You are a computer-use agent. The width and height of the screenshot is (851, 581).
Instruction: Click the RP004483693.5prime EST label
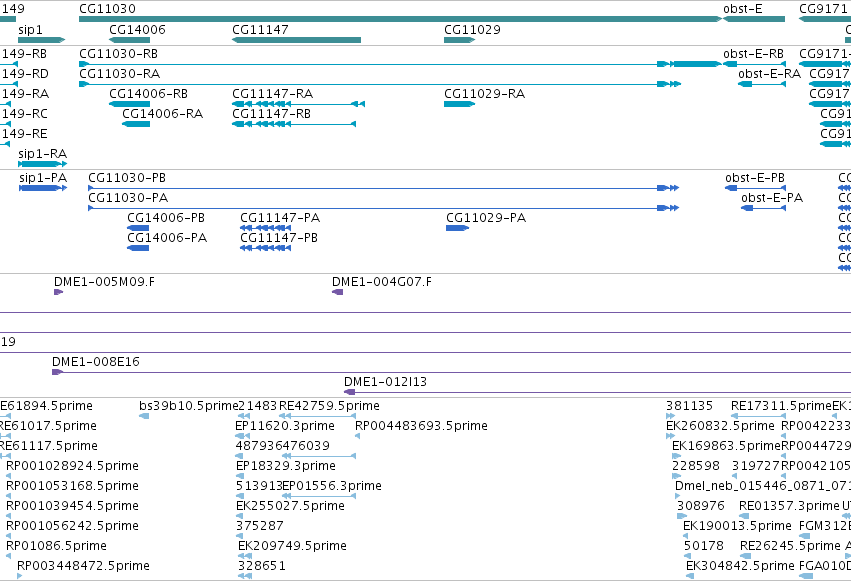tap(421, 426)
